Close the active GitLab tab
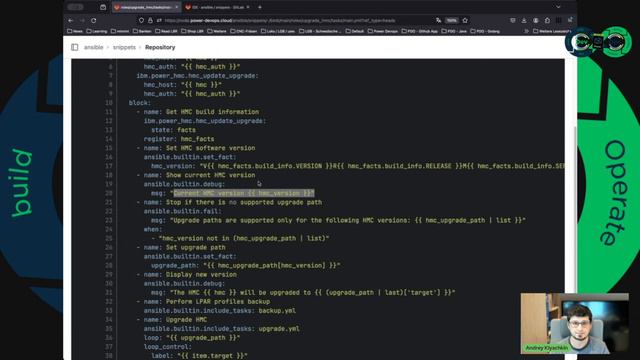 point(176,7)
